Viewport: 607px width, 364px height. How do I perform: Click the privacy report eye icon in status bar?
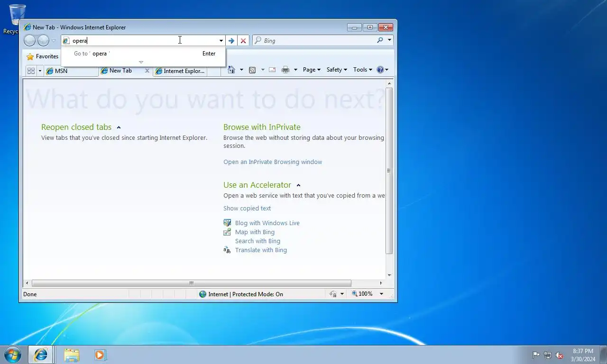[333, 294]
